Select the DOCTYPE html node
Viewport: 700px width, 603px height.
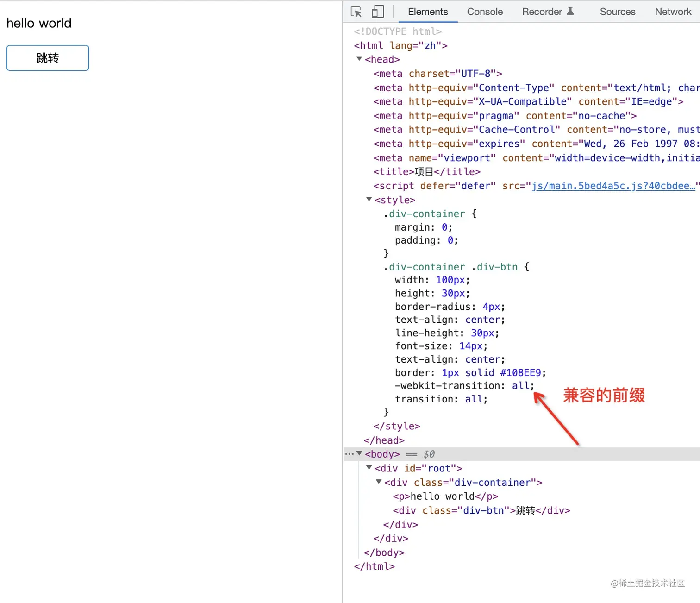point(398,31)
